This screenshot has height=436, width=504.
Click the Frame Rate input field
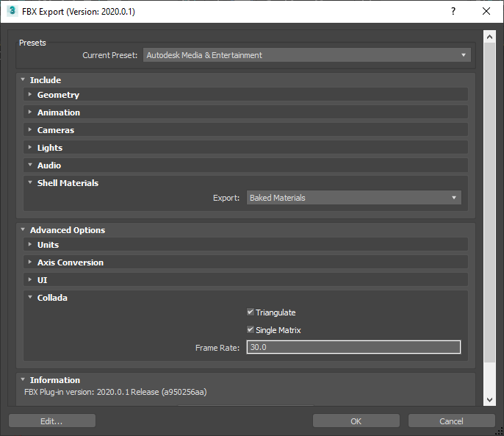[353, 347]
